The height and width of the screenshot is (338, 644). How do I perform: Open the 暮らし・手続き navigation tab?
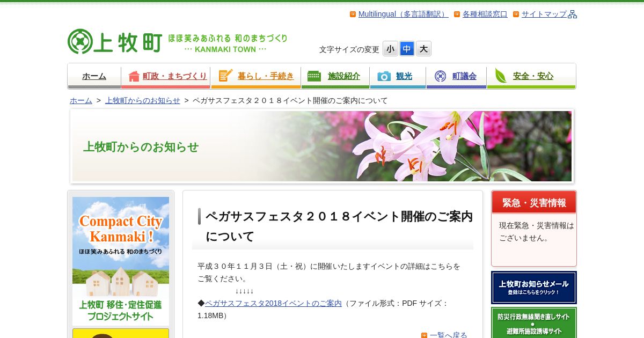pyautogui.click(x=256, y=76)
